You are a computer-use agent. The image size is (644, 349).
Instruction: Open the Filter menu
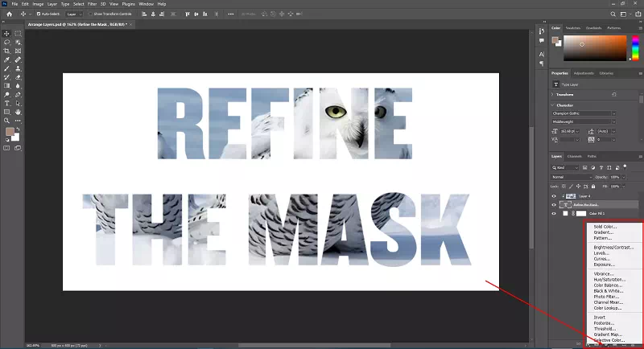point(92,4)
